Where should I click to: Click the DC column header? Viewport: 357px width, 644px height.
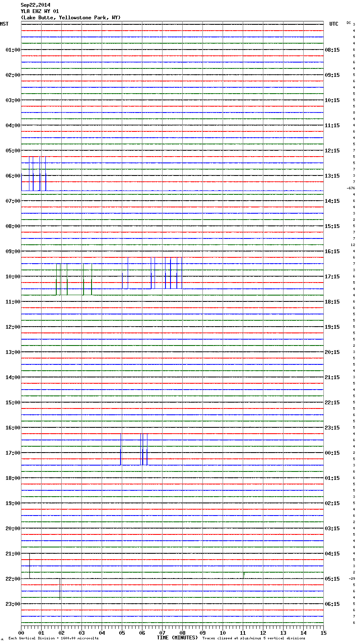point(349,23)
